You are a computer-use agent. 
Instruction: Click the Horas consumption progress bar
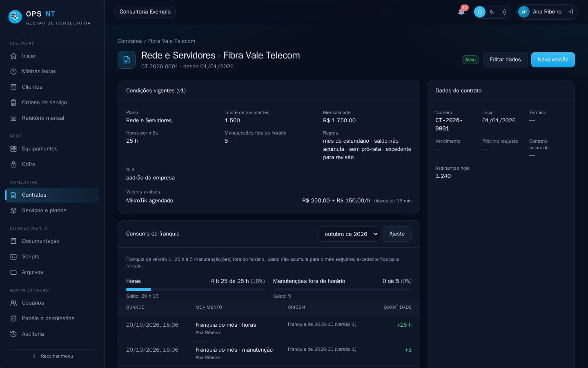point(196,289)
